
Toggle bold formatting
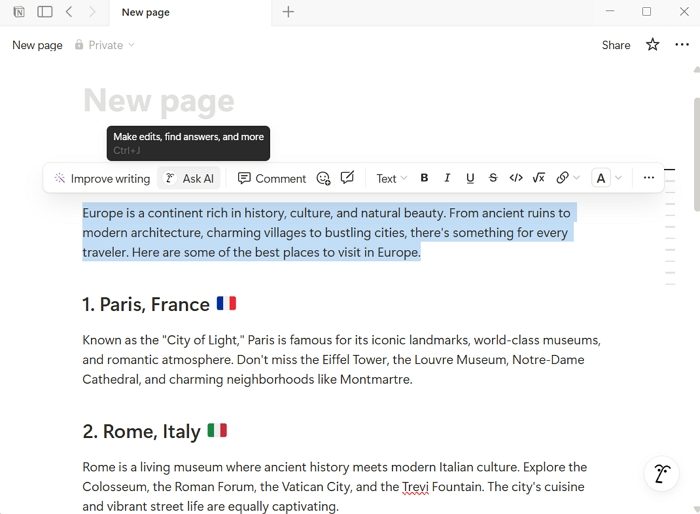pyautogui.click(x=424, y=178)
